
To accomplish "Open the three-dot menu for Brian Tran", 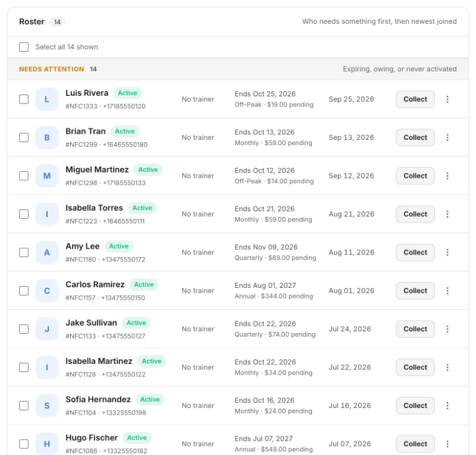I will coord(447,137).
